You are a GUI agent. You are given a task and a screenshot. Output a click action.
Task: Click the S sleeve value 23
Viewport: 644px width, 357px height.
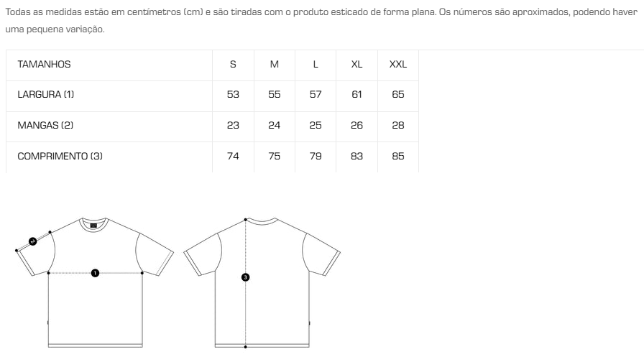(233, 125)
